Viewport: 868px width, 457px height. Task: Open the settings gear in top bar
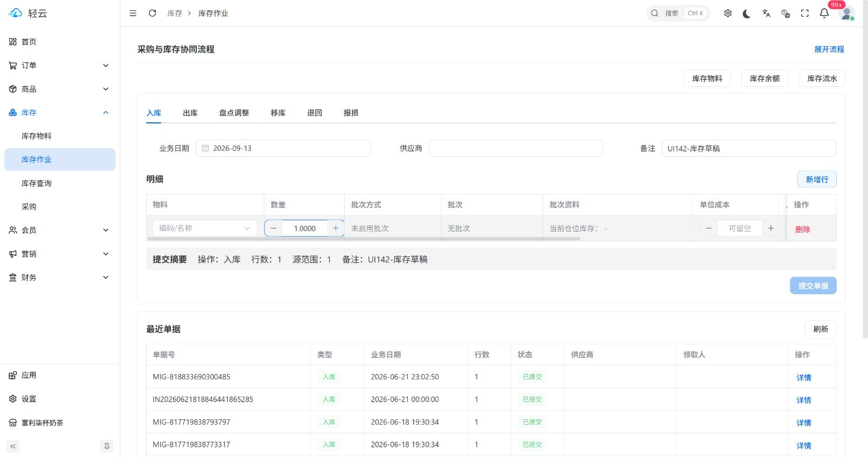click(x=728, y=13)
